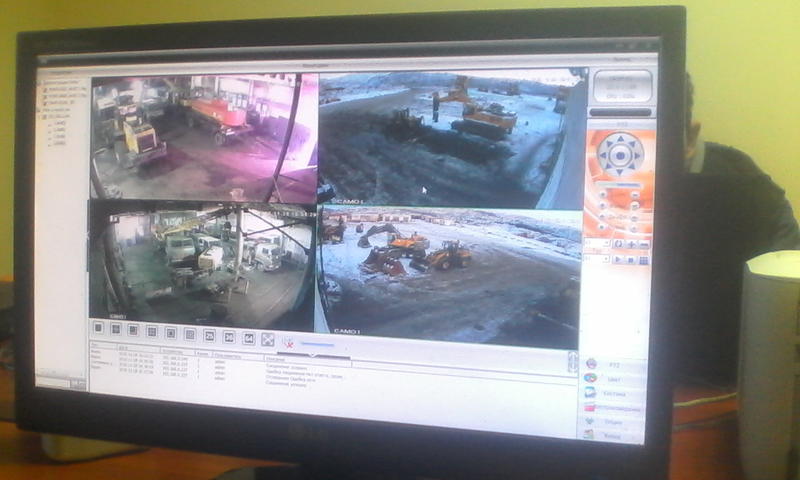The height and width of the screenshot is (480, 800).
Task: Move camera diagonally down-left on PTZ pad
Action: [x=609, y=166]
